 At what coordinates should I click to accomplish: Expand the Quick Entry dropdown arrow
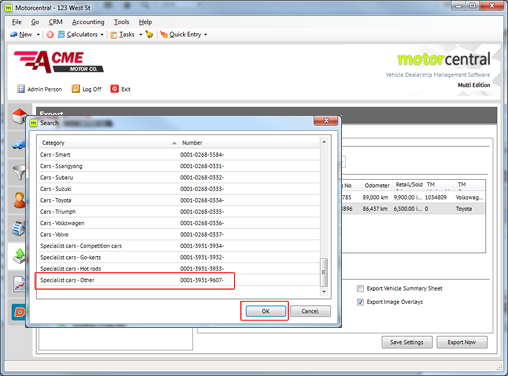point(205,34)
